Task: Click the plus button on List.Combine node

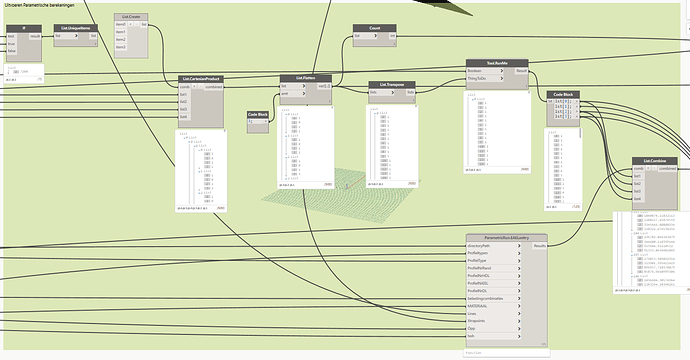Action: (x=649, y=169)
